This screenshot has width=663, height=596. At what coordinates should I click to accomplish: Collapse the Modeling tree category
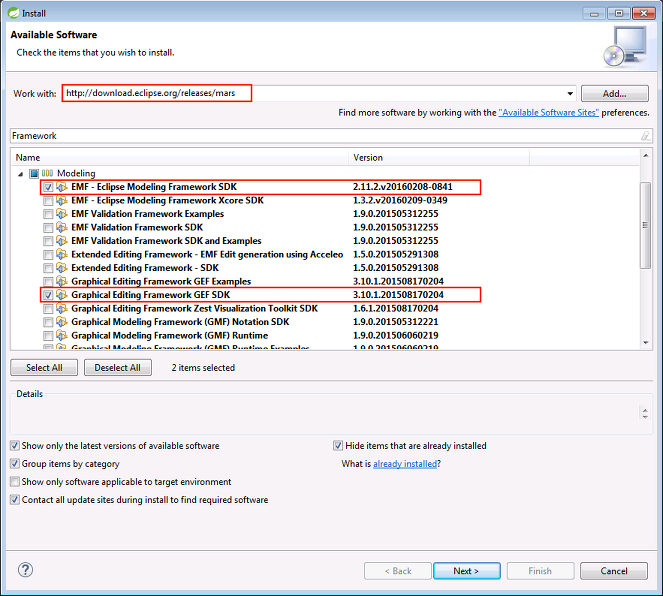coord(20,174)
